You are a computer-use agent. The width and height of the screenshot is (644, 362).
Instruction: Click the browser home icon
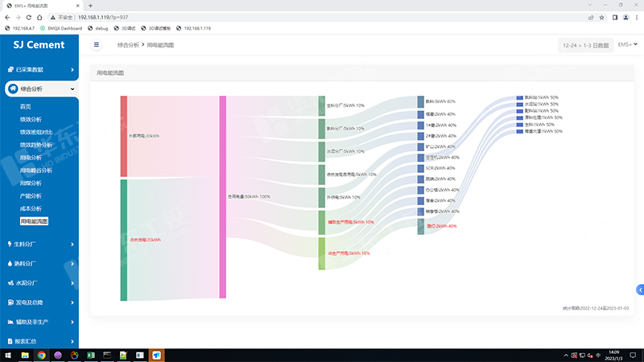point(40,17)
